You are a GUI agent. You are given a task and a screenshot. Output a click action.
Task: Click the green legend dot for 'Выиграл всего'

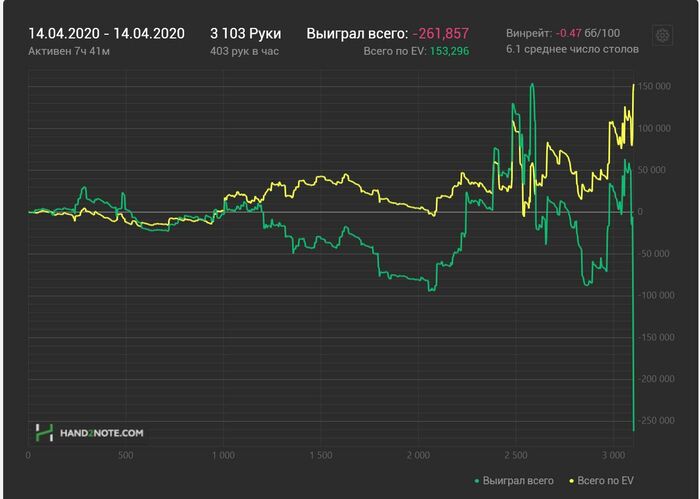(x=477, y=481)
